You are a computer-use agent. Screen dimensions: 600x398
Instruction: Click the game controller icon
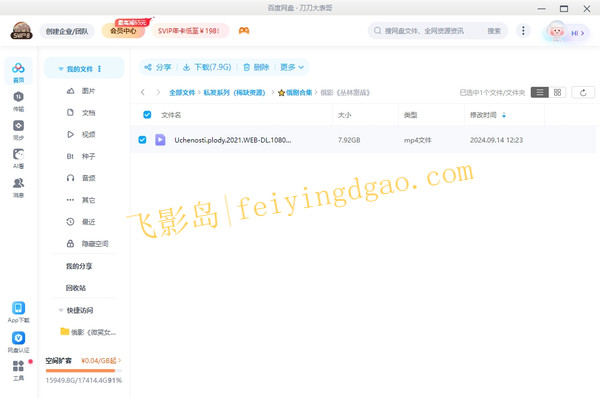click(x=244, y=31)
